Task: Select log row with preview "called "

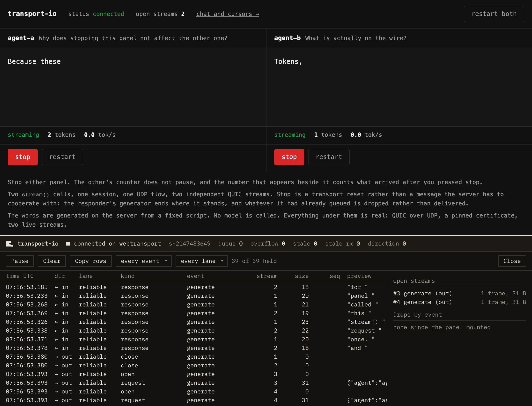Action: tap(193, 304)
